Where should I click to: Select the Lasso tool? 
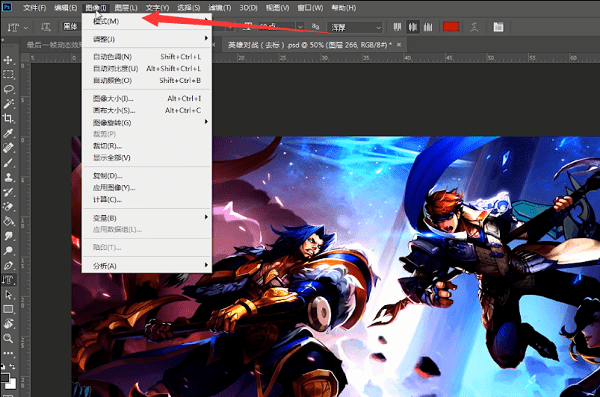coord(8,89)
